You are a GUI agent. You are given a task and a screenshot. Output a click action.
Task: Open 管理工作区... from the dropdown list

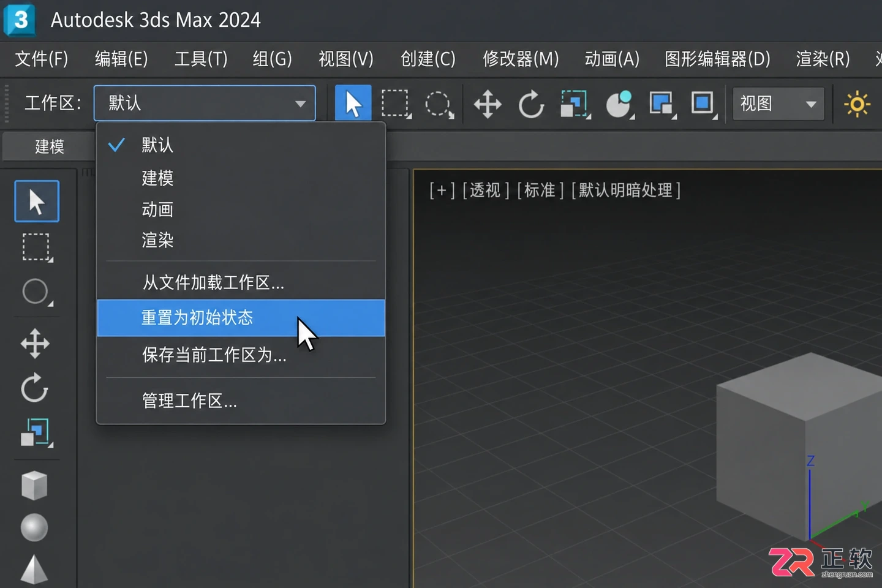tap(241, 401)
